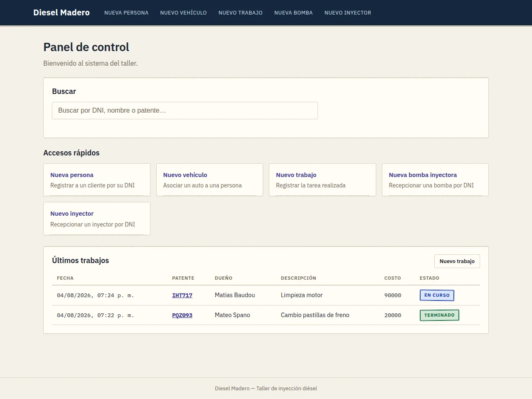Viewport: 532px width, 399px height.
Task: Click the Nuevo trabajo button in Últimos trabajos
Action: (x=457, y=261)
